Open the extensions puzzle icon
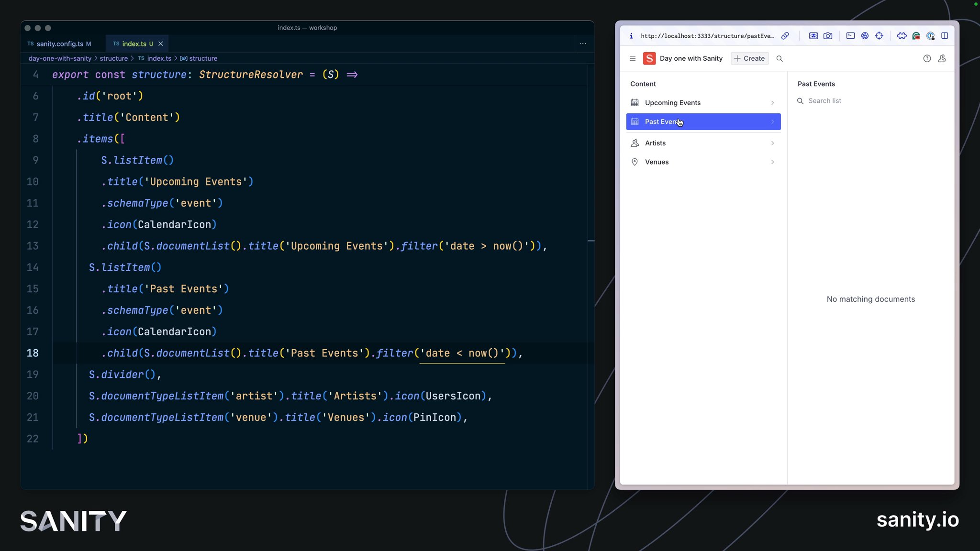The height and width of the screenshot is (551, 980). (902, 36)
